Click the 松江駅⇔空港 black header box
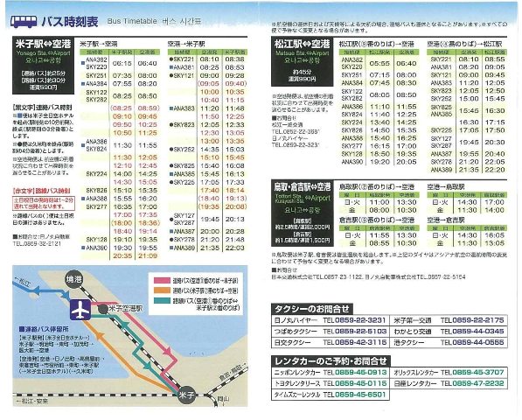The image size is (522, 420). coord(303,62)
